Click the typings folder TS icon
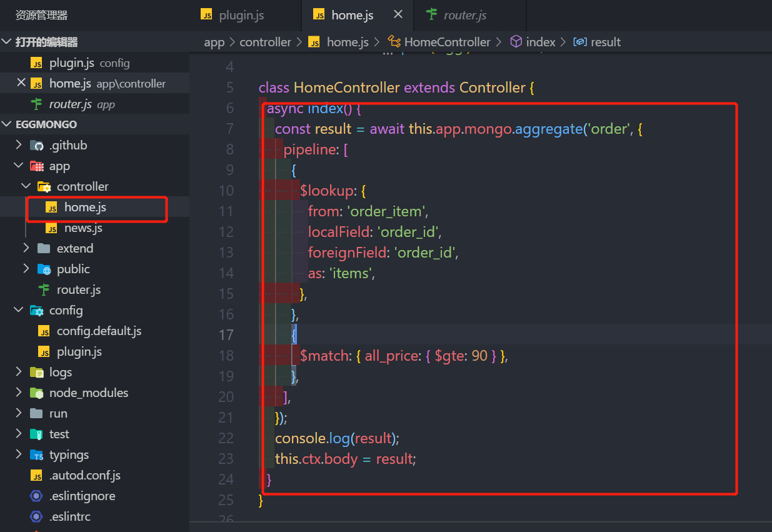 37,454
